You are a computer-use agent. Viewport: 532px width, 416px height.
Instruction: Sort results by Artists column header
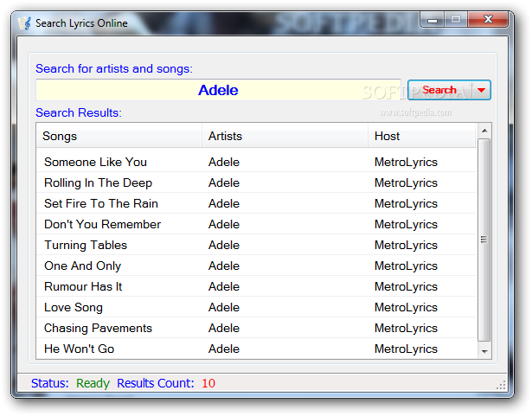click(285, 136)
